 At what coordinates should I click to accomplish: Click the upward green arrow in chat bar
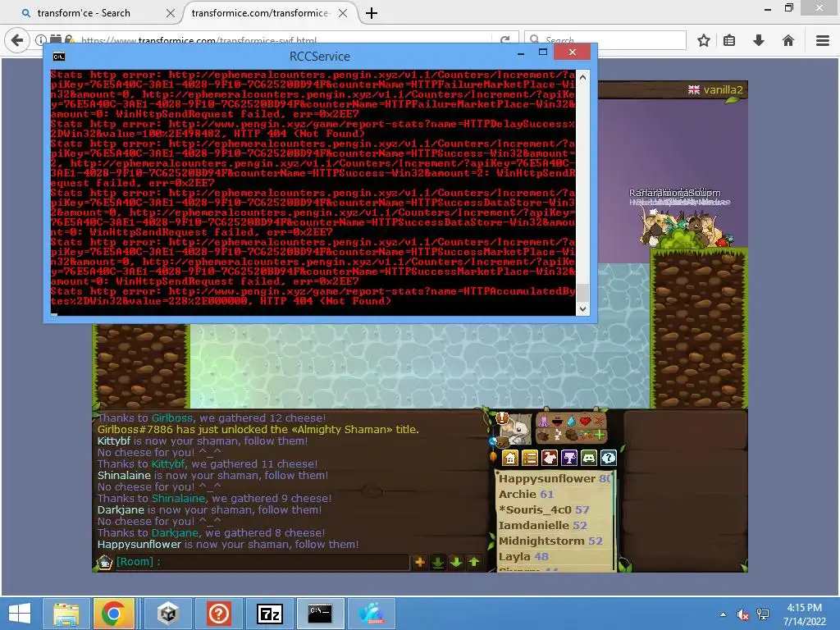click(x=474, y=562)
